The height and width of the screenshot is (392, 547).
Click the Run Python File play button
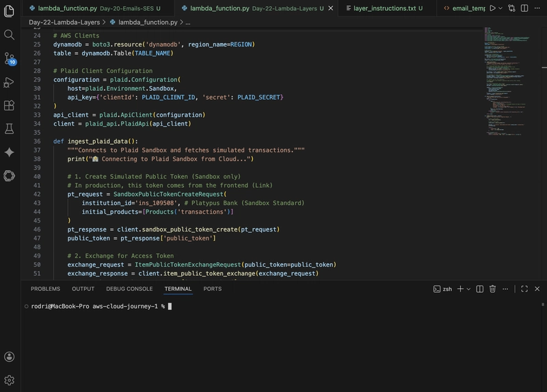point(492,8)
